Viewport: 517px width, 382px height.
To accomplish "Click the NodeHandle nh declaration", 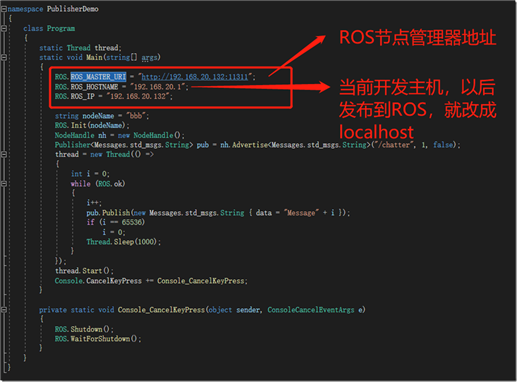I will coord(120,135).
